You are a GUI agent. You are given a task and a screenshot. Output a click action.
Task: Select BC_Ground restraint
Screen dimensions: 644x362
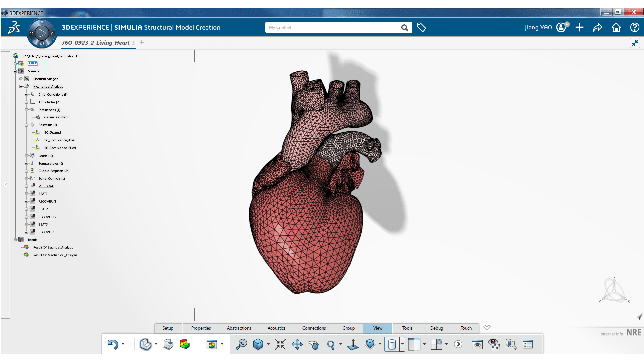pyautogui.click(x=52, y=133)
